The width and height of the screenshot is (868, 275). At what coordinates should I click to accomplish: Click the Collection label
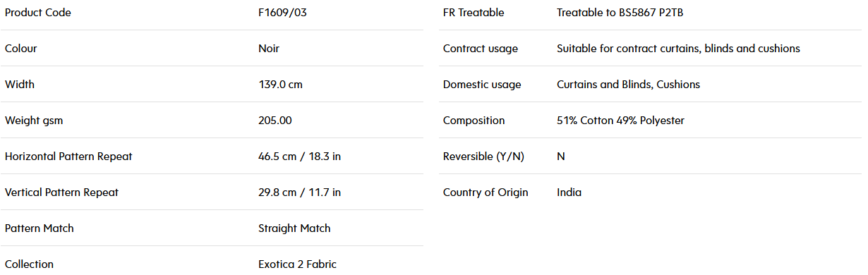[29, 264]
